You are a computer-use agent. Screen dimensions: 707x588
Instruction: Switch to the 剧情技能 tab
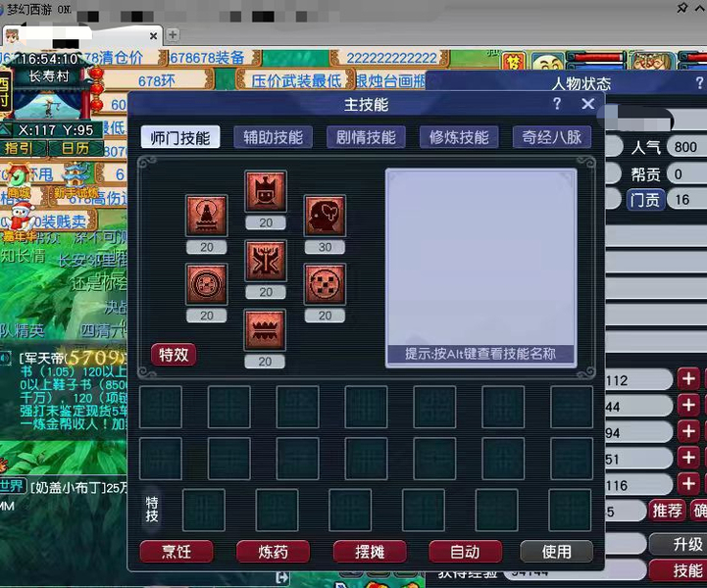tap(366, 137)
